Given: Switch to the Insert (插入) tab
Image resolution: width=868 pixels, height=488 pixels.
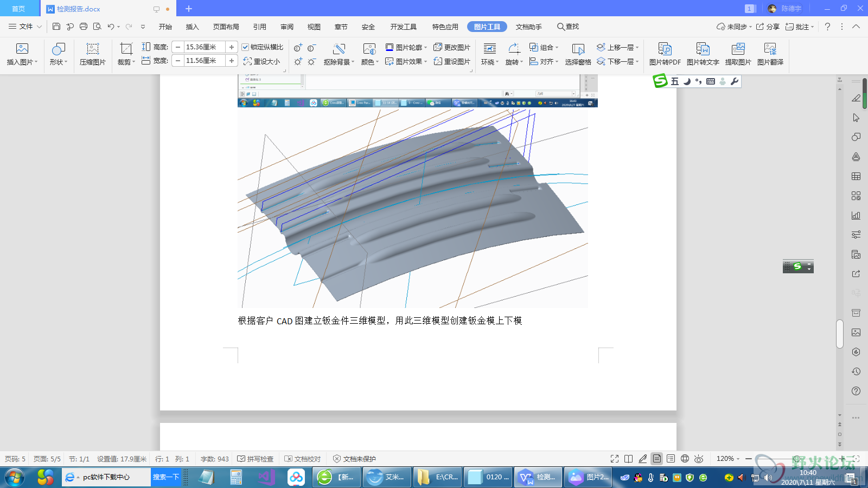Looking at the screenshot, I should tap(193, 27).
